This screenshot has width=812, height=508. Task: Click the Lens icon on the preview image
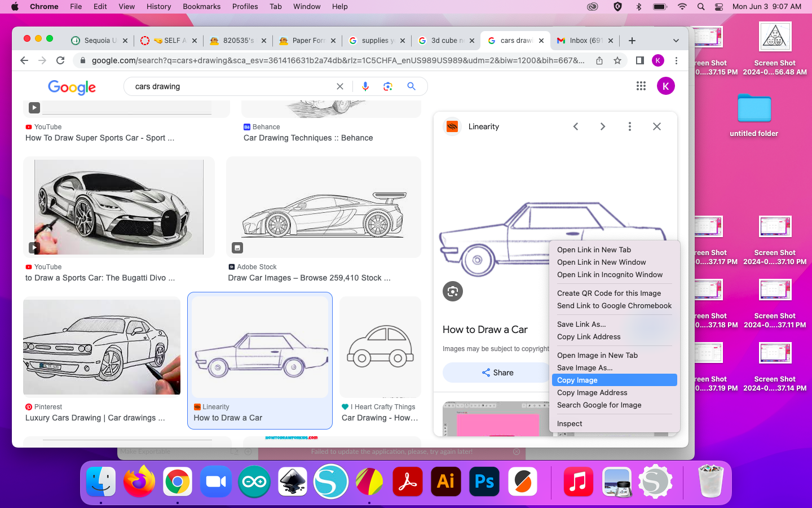(x=453, y=291)
